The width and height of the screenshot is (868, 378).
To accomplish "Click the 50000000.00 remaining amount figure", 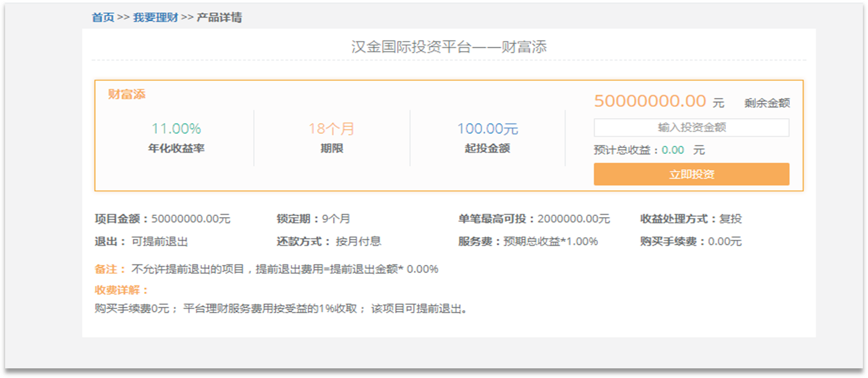I will (650, 101).
